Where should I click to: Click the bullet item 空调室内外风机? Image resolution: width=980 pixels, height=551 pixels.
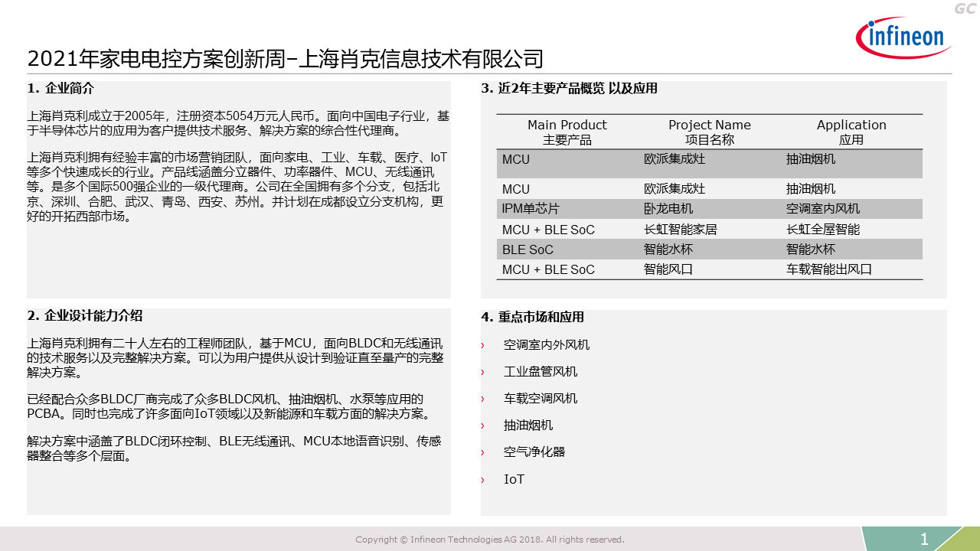click(547, 345)
